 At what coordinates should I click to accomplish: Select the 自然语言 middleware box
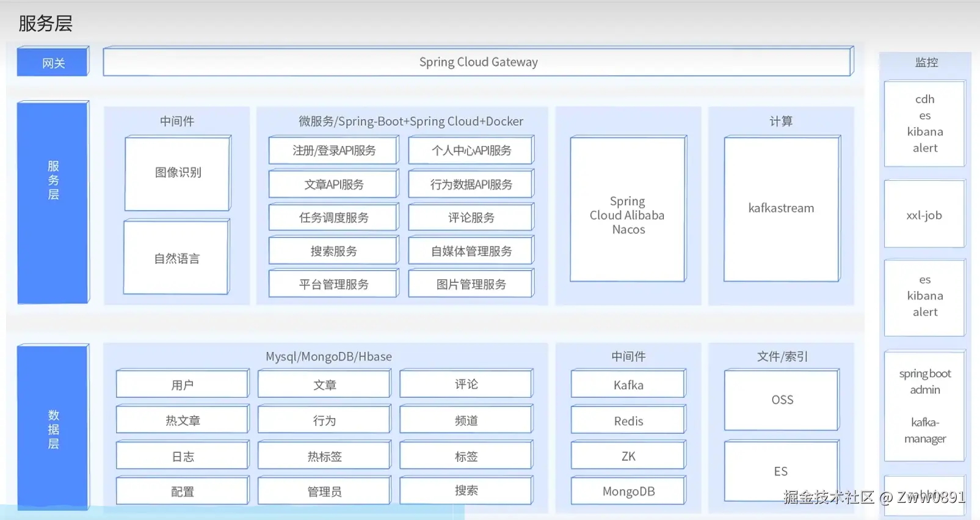point(176,257)
